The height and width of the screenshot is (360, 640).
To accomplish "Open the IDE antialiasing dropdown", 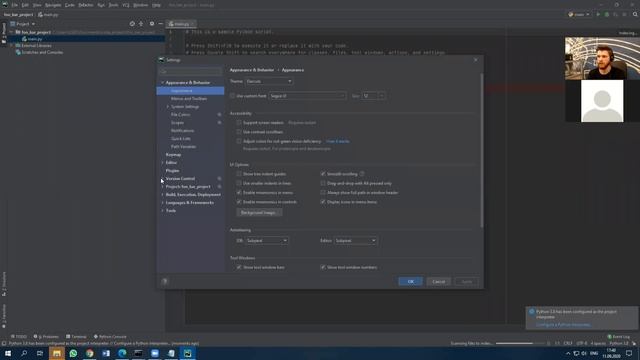I will click(x=267, y=240).
